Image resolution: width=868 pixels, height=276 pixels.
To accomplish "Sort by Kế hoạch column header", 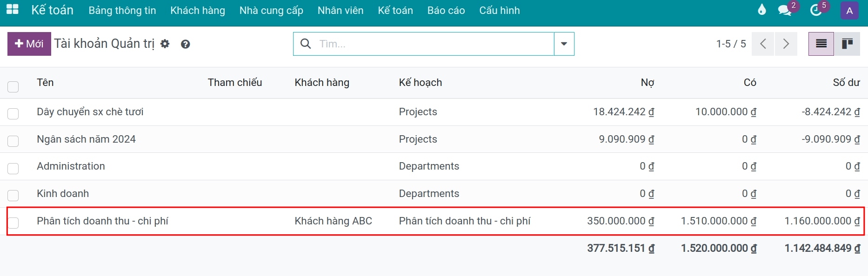I will tap(421, 83).
